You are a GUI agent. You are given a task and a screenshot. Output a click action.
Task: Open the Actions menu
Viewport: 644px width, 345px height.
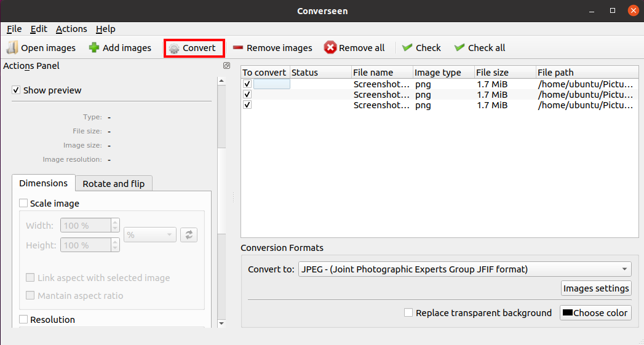coord(71,29)
